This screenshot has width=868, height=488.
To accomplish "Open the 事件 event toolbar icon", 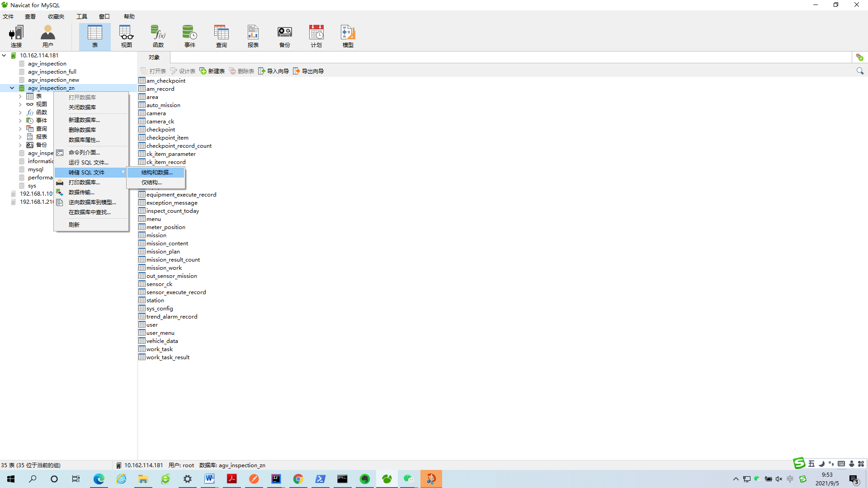I will click(x=189, y=36).
